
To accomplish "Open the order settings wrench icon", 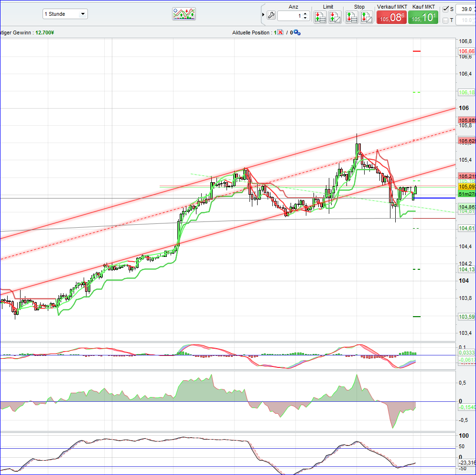I will point(271,15).
